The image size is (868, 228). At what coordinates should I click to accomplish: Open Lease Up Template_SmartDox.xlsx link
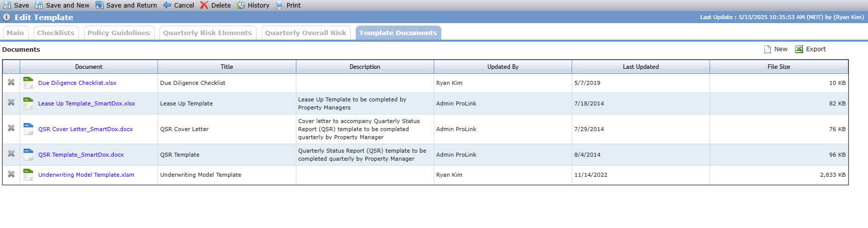(87, 103)
